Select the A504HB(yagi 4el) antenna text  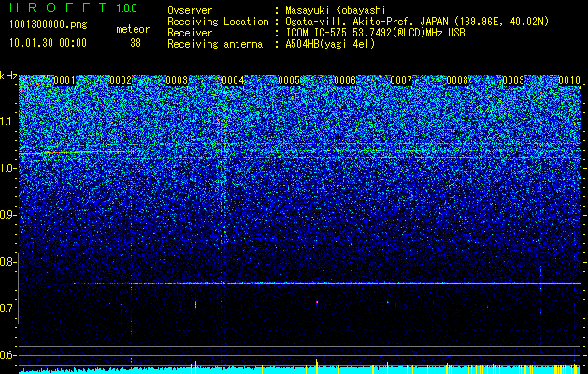coord(330,44)
